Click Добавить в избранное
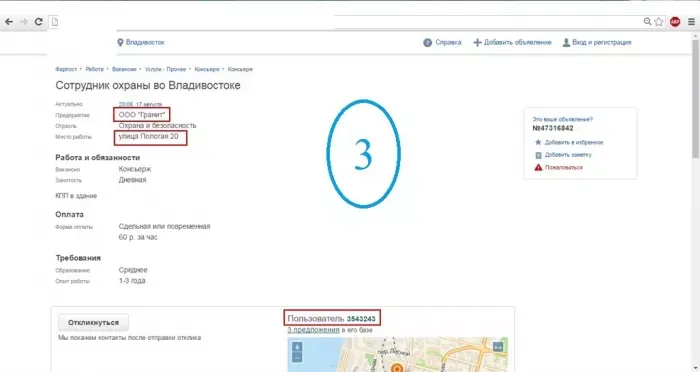Viewport: 700px width, 372px height. [x=574, y=142]
